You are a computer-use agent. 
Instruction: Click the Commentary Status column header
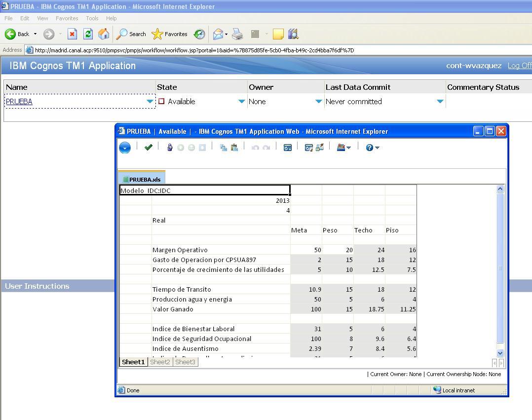point(489,87)
